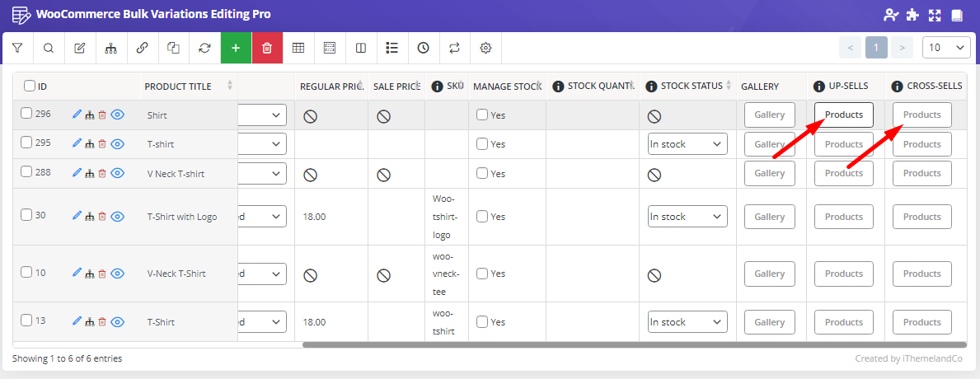Select row checkbox for ID 295

pos(26,143)
